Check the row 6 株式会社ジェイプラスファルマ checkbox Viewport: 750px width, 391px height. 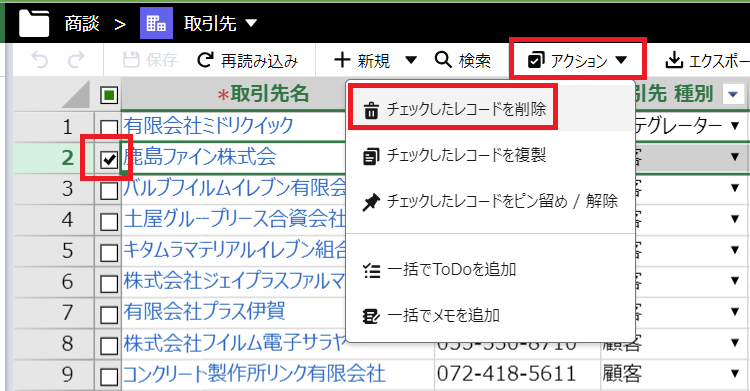click(x=109, y=284)
